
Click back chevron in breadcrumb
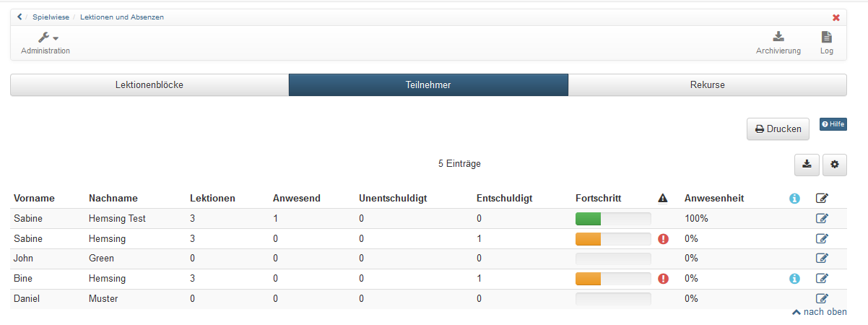click(19, 17)
